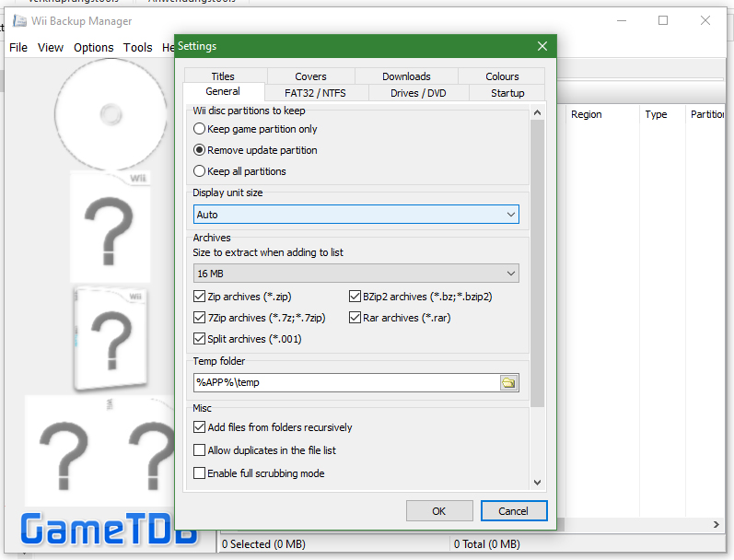Open the View menu in Wii Backup Manager
The image size is (734, 560).
coord(51,48)
